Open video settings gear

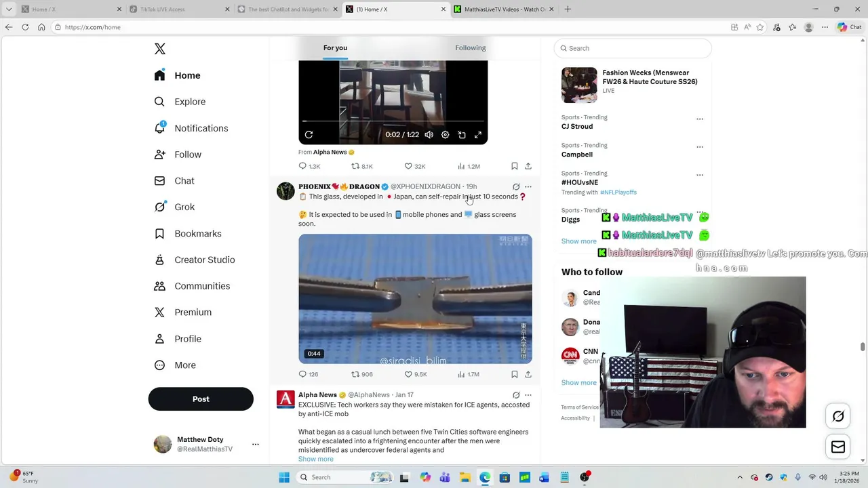(445, 135)
